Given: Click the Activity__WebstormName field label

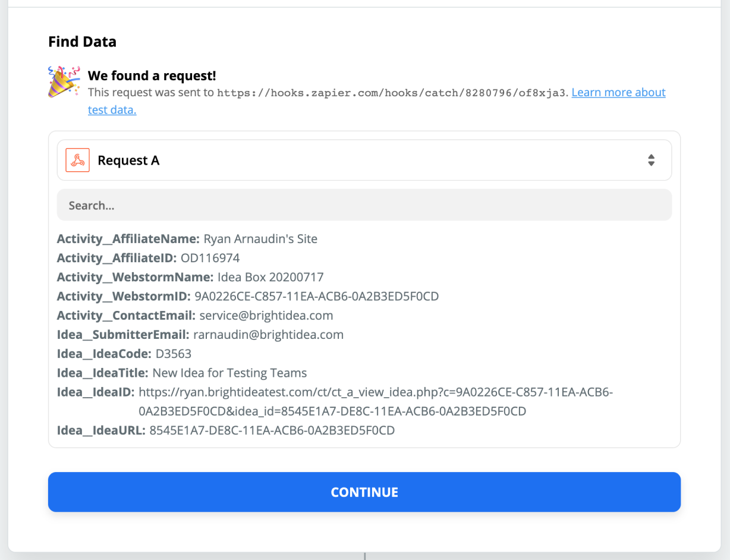Looking at the screenshot, I should click(x=136, y=277).
